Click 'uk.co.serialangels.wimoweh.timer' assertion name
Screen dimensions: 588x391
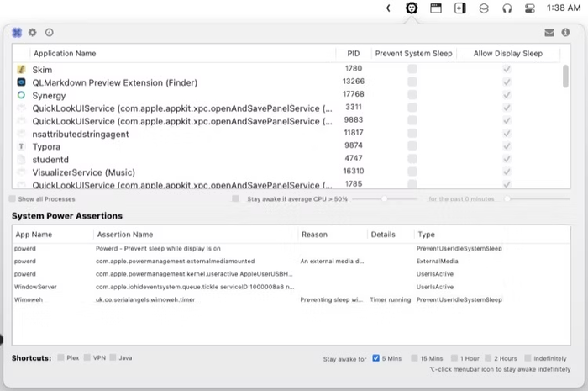145,299
